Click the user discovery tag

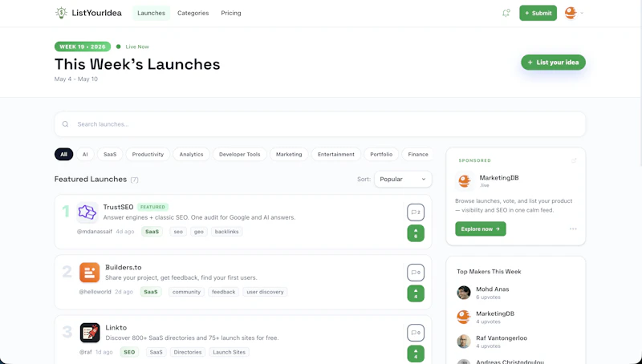coord(265,292)
